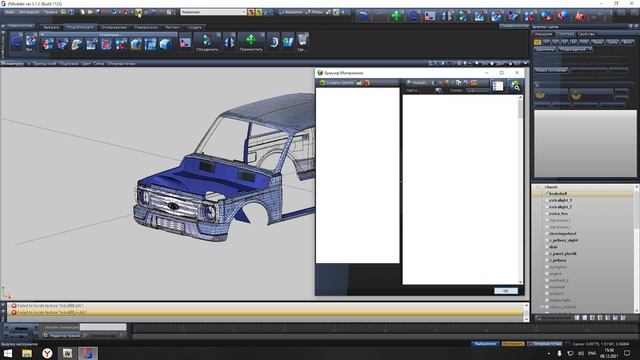Click the list view icon in Materials Browser
Screen dimensions: 640x360
[498, 86]
